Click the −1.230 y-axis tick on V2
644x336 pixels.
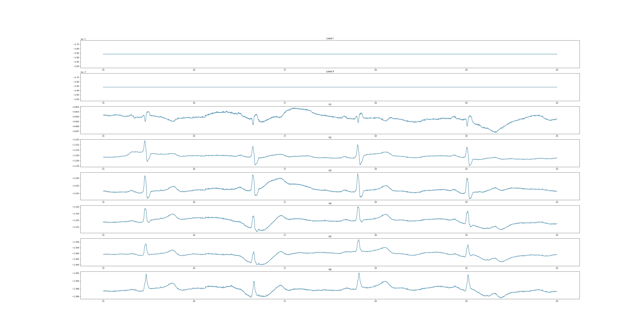click(76, 166)
